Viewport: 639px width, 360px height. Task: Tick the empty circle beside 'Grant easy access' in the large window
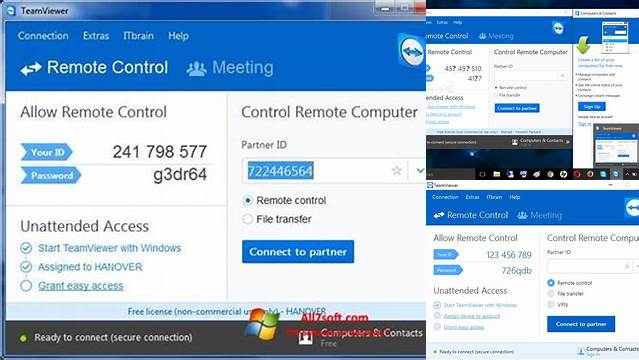click(x=26, y=286)
